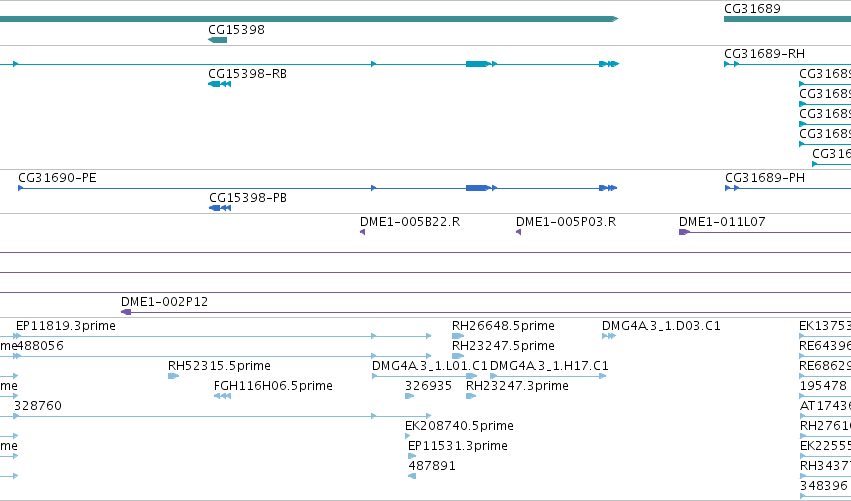
Task: Select the purple block under DME1-011L07
Action: pyautogui.click(x=684, y=232)
